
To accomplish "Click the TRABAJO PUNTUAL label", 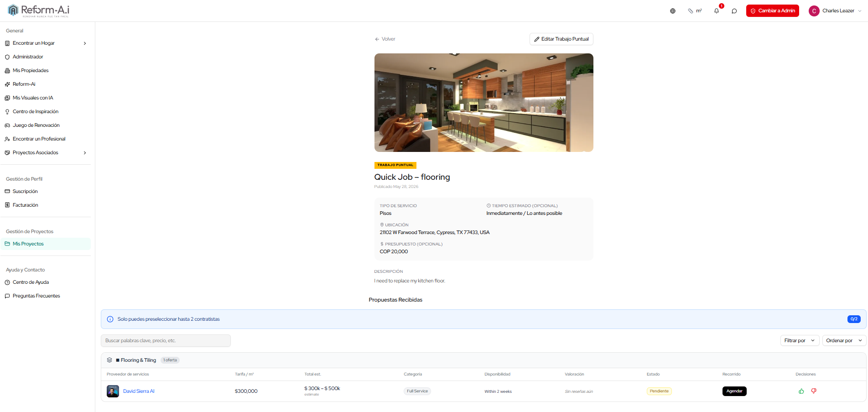I will click(395, 165).
